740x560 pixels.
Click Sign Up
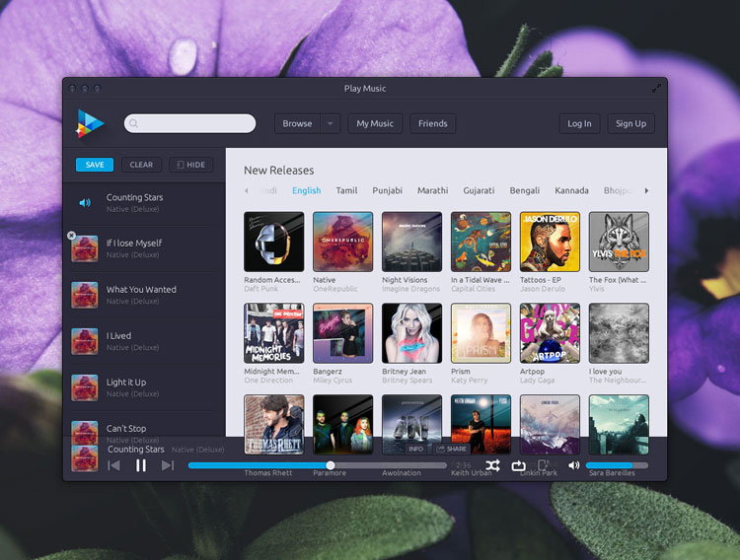pyautogui.click(x=631, y=123)
